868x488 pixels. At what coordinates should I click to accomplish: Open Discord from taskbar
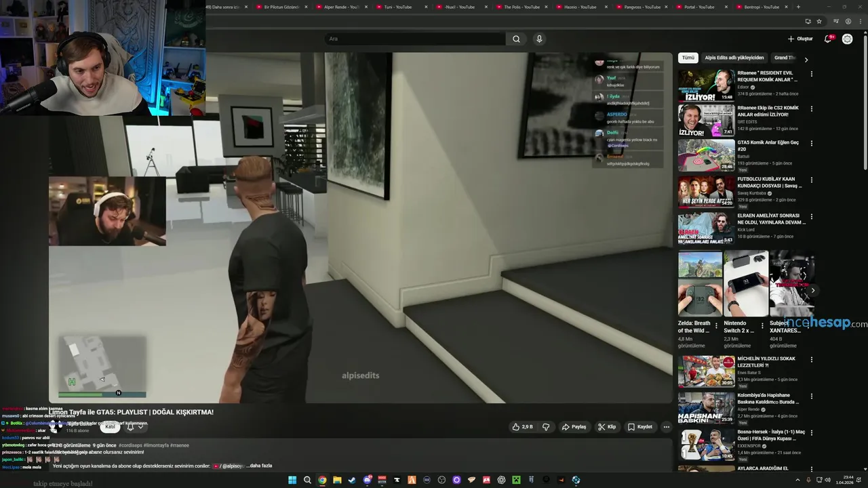tap(367, 480)
